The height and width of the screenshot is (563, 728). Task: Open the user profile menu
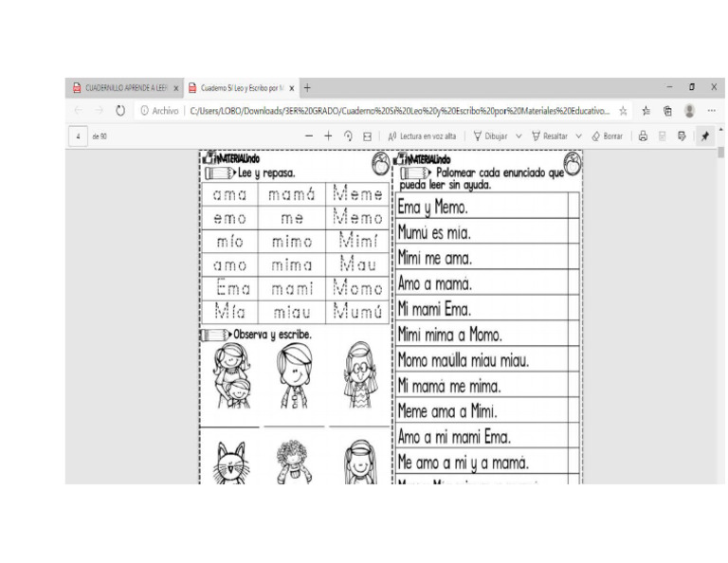[689, 111]
